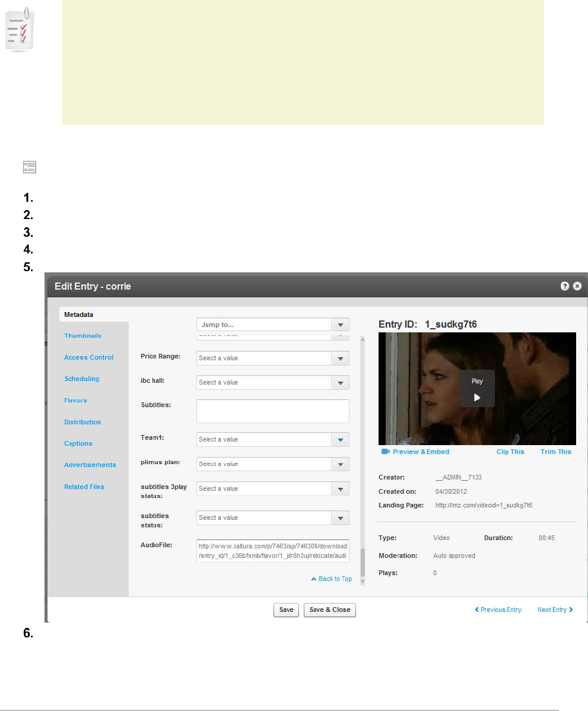Click the scrollbar down arrow in metadata panel
The width and height of the screenshot is (588, 711).
click(362, 582)
